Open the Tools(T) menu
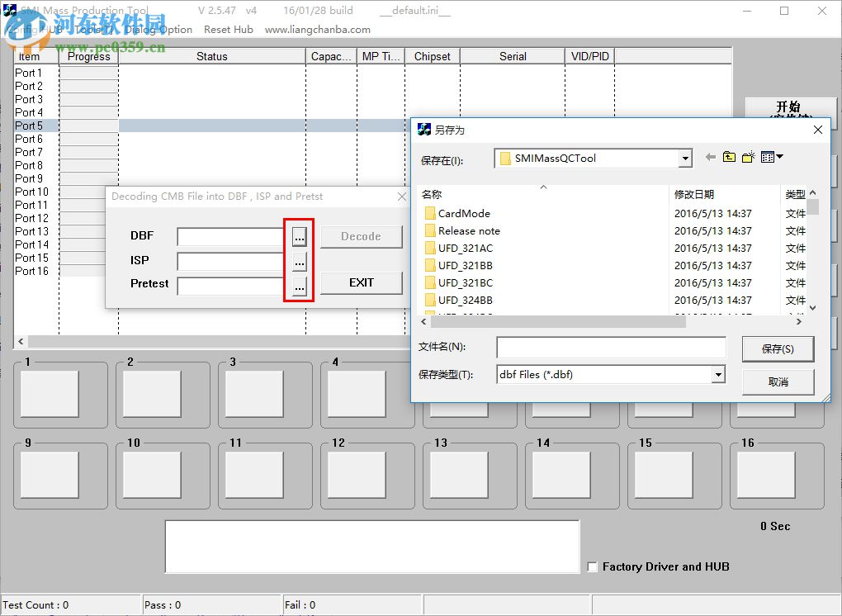This screenshot has width=842, height=616. tap(92, 29)
